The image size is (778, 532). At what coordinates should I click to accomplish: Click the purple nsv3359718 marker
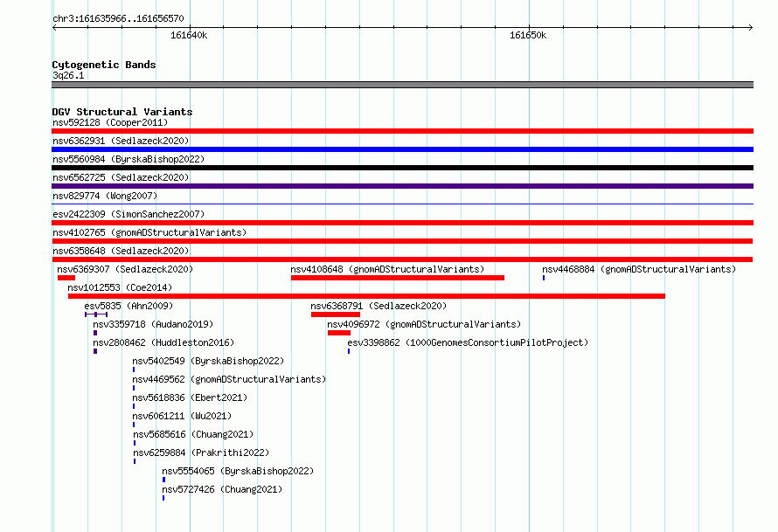click(x=95, y=333)
